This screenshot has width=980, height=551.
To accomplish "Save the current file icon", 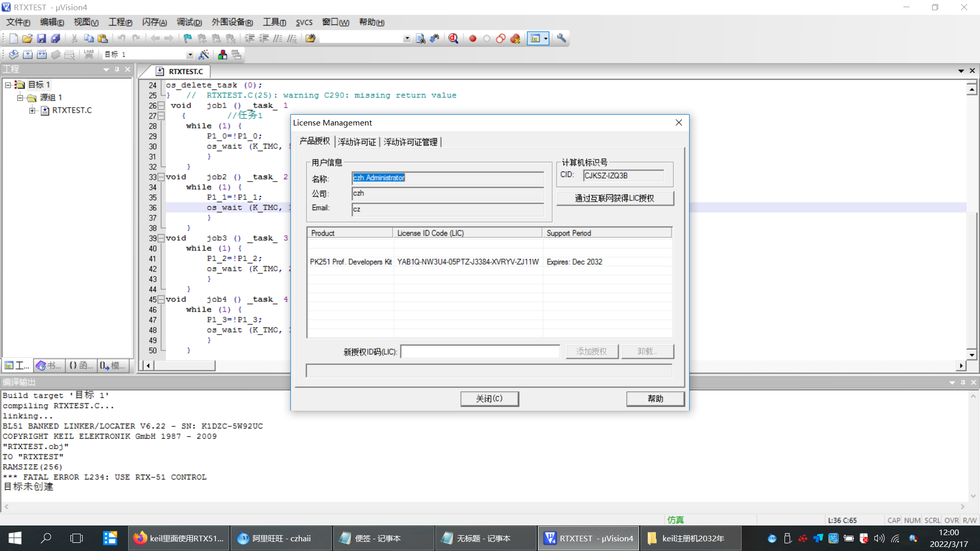I will 41,38.
